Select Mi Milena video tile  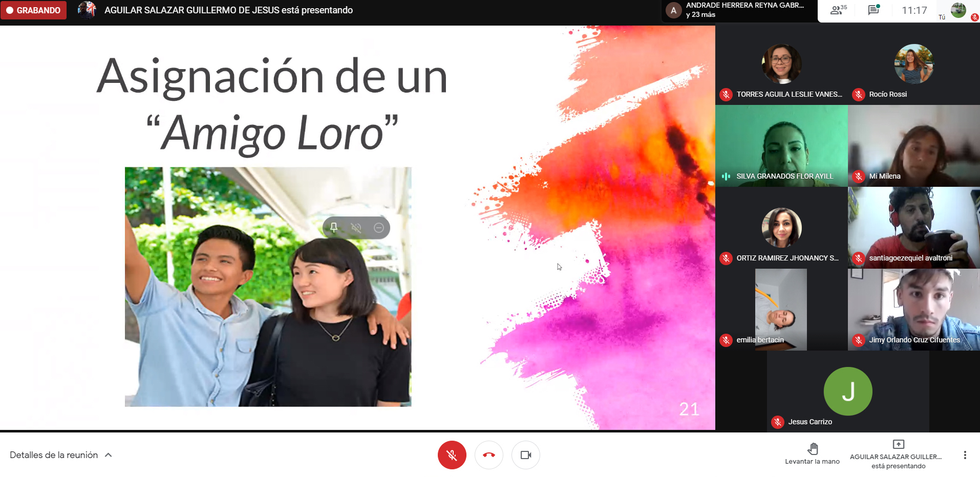(914, 146)
